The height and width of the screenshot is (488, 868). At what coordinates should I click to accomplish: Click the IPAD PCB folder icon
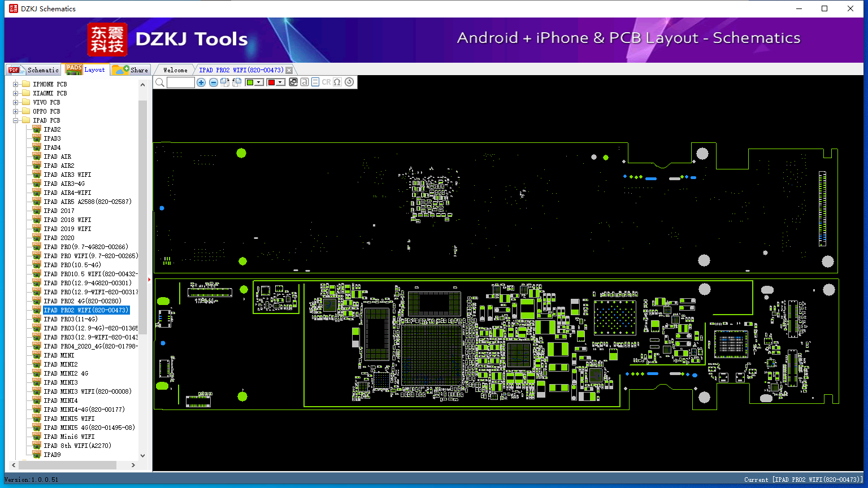click(25, 120)
